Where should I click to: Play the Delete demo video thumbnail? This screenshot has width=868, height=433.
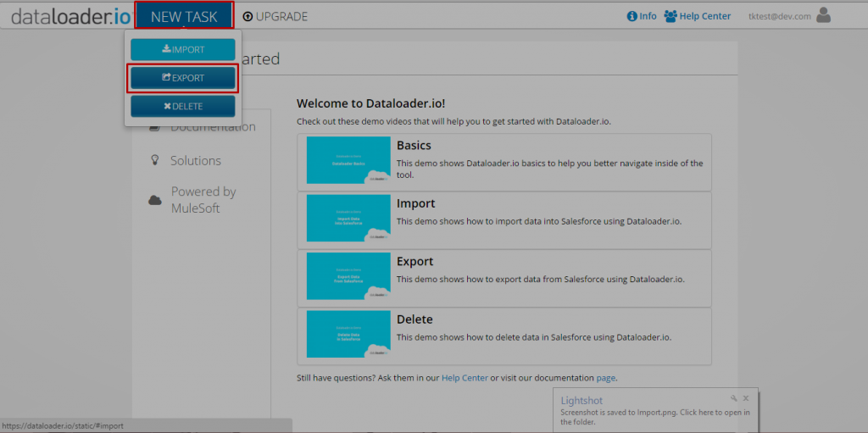pyautogui.click(x=348, y=334)
